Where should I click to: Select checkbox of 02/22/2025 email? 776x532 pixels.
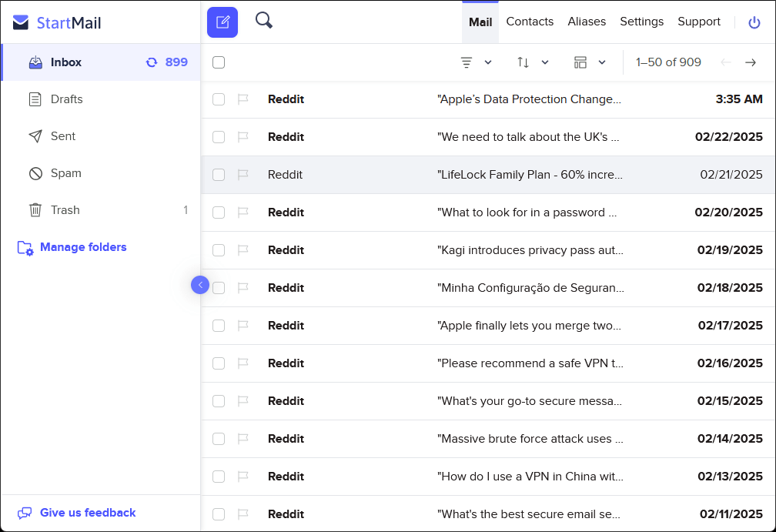pyautogui.click(x=219, y=137)
